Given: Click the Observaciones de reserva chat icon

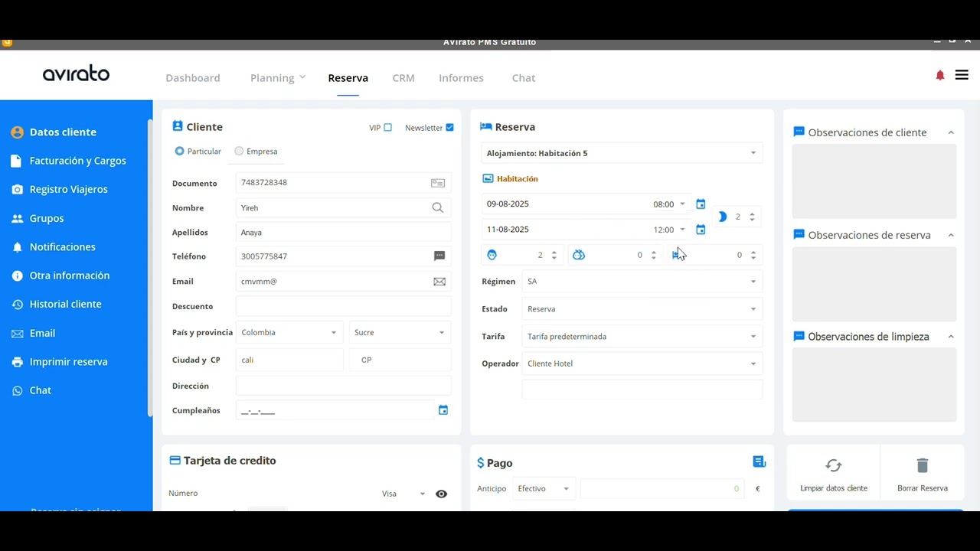Looking at the screenshot, I should pyautogui.click(x=799, y=234).
